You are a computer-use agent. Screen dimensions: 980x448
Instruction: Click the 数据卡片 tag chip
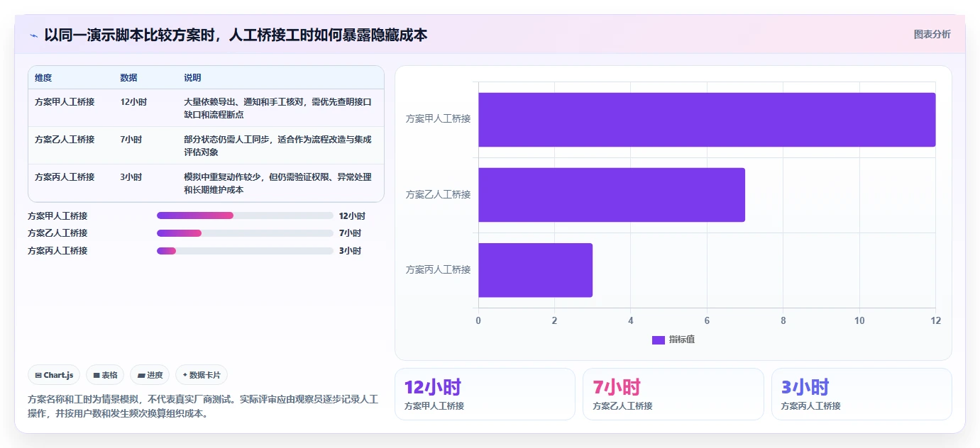pos(202,375)
